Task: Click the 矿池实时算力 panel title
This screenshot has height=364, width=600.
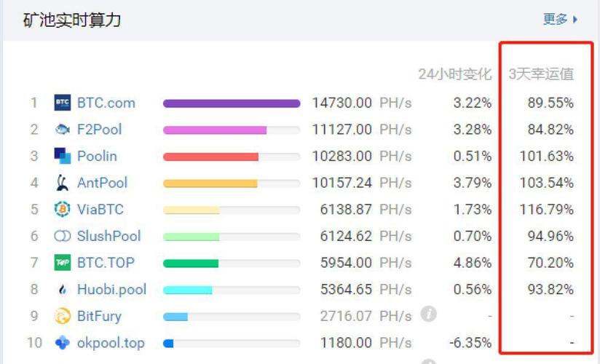Action: [72, 20]
